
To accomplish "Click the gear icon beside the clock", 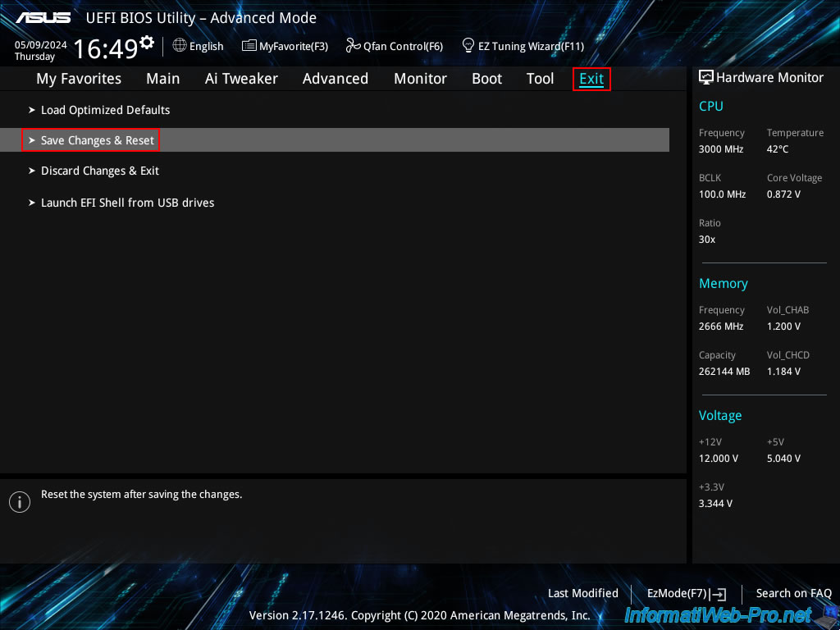I will pyautogui.click(x=147, y=42).
